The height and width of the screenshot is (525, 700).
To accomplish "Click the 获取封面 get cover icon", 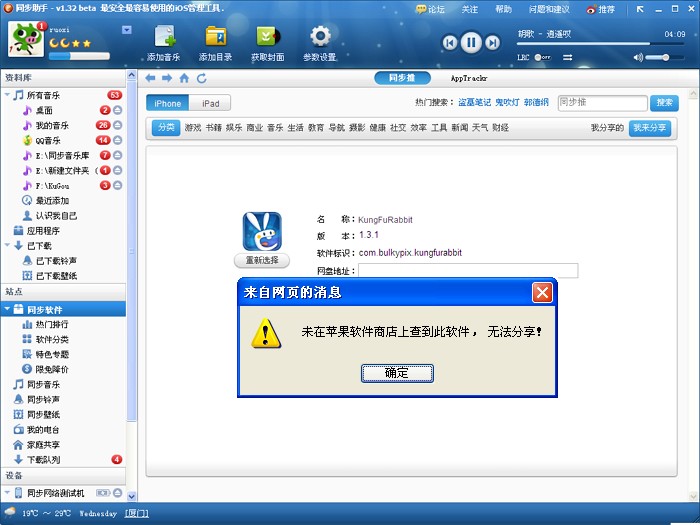I will (x=268, y=37).
